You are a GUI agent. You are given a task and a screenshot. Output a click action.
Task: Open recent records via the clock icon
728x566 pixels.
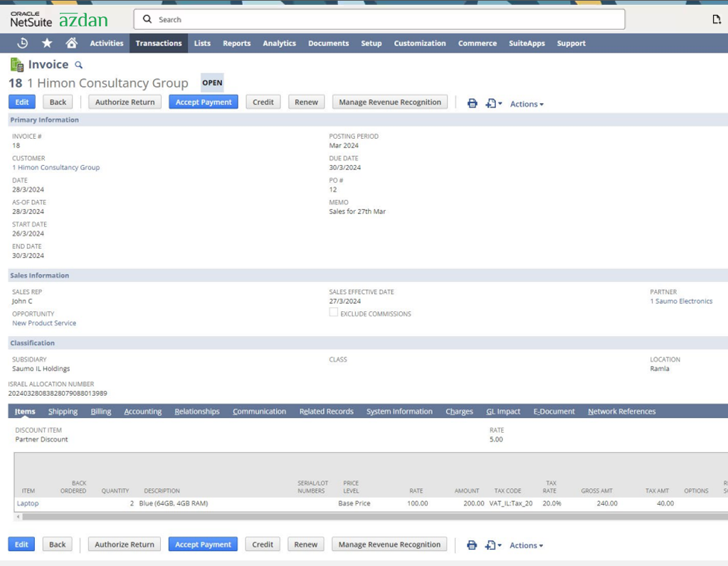tap(23, 43)
